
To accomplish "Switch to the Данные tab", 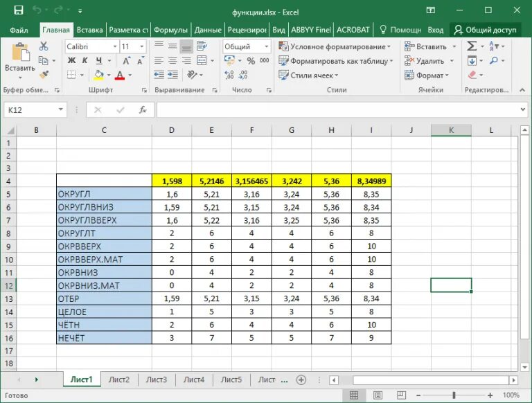I will point(208,30).
